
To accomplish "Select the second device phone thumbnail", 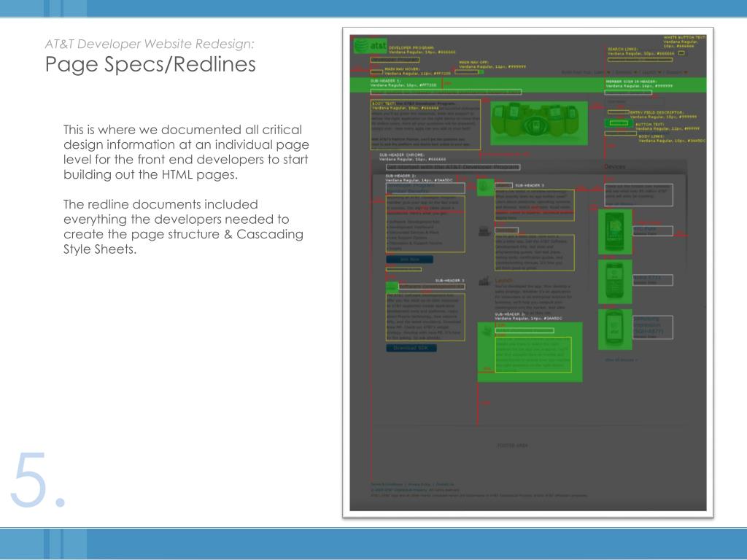I will (615, 282).
